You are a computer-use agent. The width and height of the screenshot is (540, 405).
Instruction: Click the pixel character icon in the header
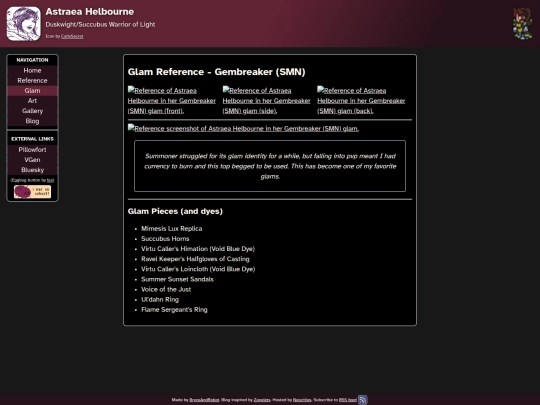coord(522,24)
